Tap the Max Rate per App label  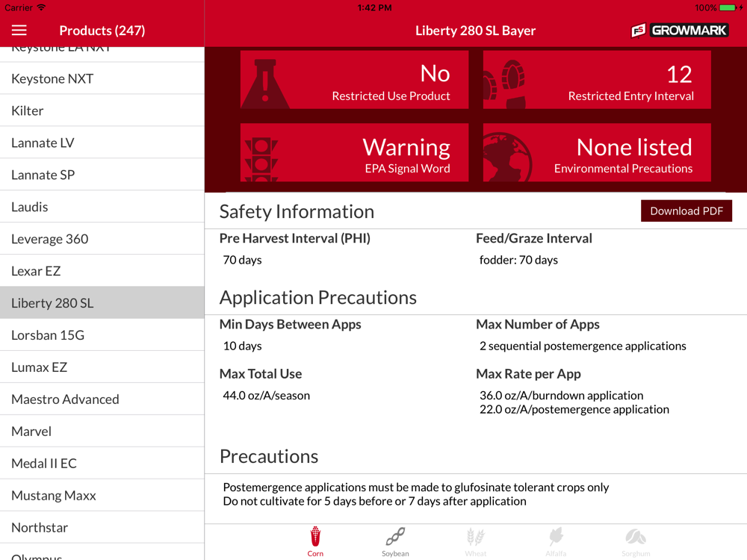[x=528, y=374]
